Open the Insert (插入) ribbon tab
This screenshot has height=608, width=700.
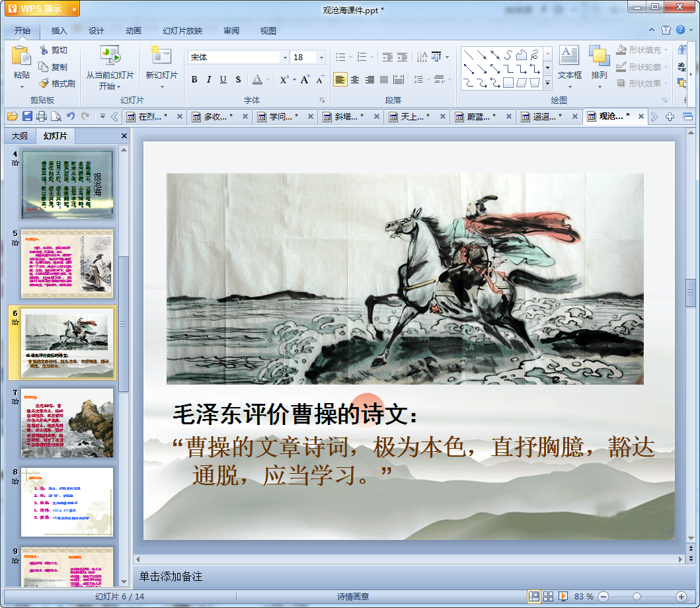(x=59, y=31)
